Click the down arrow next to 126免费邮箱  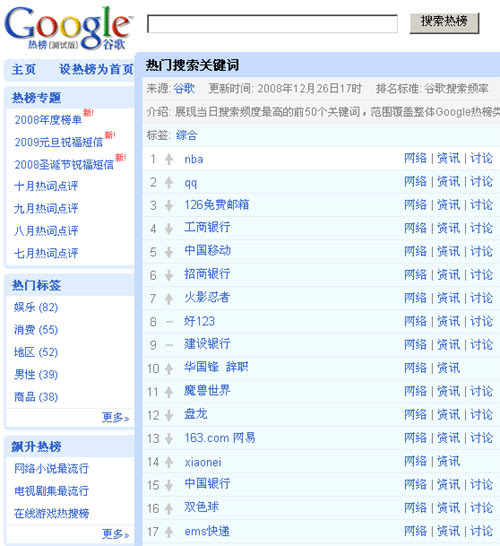pyautogui.click(x=169, y=206)
